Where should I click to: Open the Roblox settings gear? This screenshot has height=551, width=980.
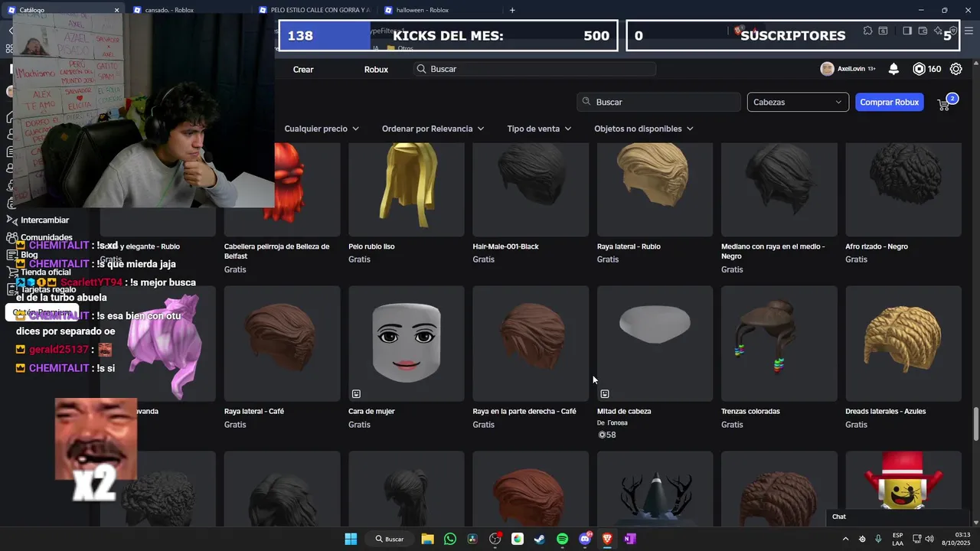956,69
